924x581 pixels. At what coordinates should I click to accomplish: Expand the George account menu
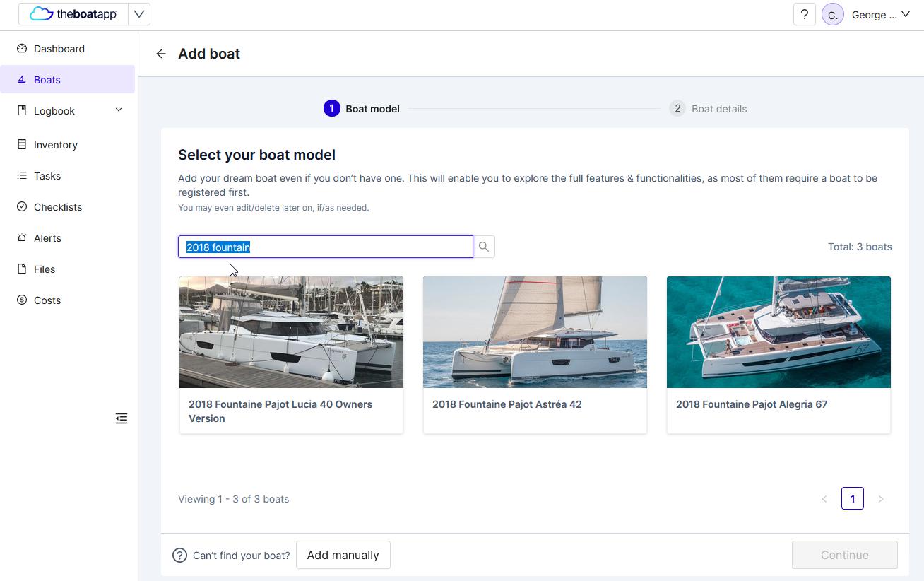[x=881, y=15]
